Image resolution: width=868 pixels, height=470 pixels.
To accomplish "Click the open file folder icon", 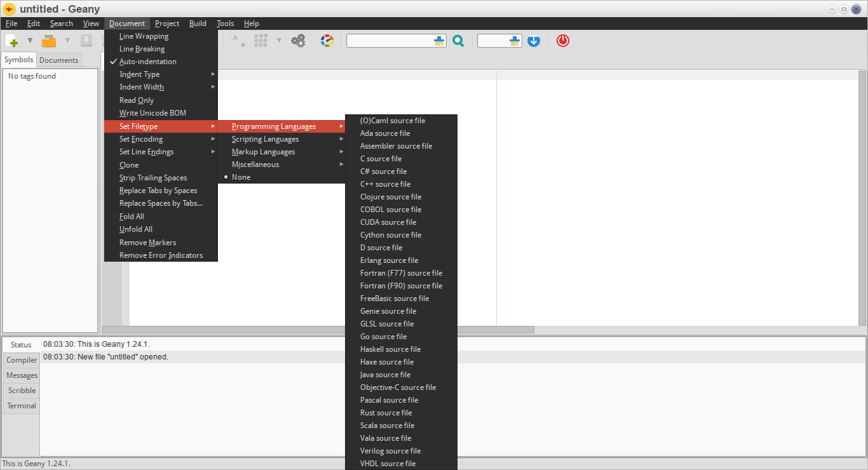I will click(x=49, y=41).
